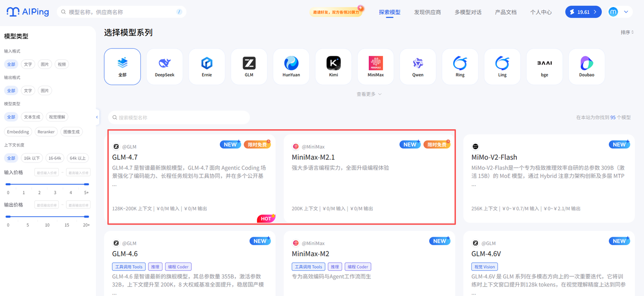Select 16k以下 context length filter
This screenshot has height=296, width=644.
click(32, 158)
